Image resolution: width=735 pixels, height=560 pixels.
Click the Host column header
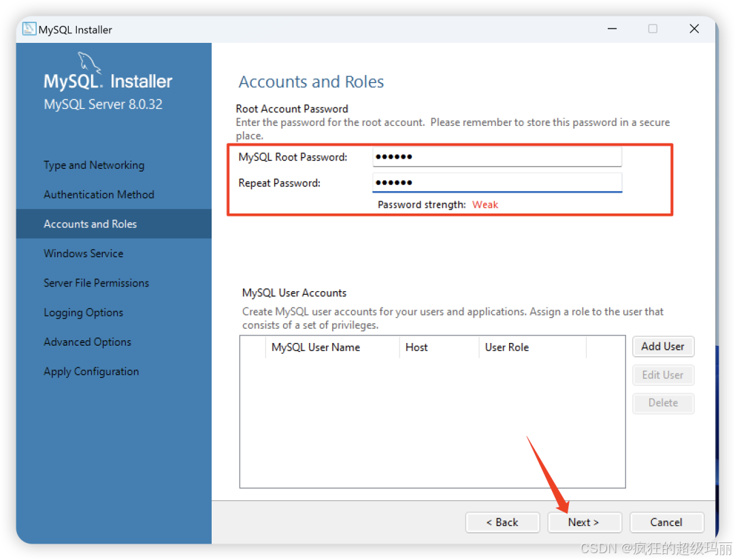[x=416, y=347]
